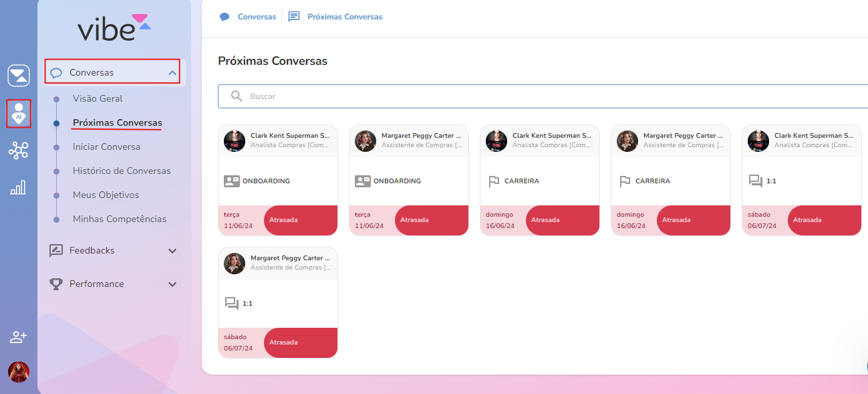This screenshot has width=868, height=394.
Task: Click the flag icon on Margaret's CARREIRA card
Action: (625, 181)
